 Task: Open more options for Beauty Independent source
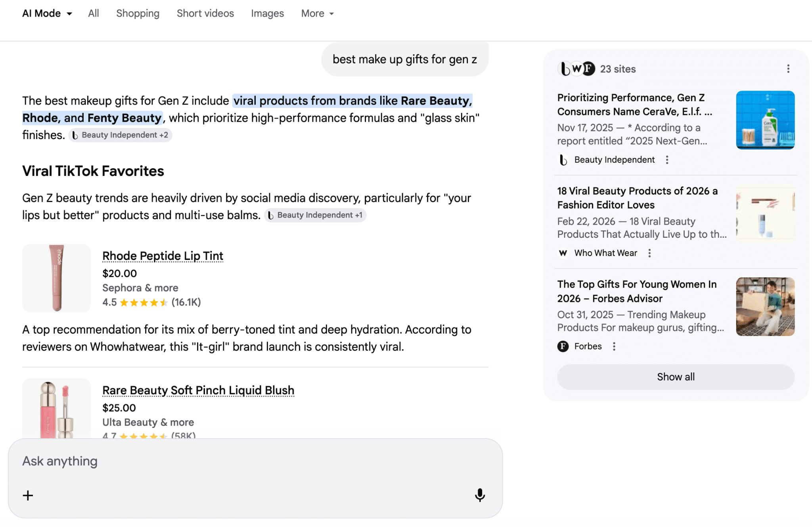667,160
